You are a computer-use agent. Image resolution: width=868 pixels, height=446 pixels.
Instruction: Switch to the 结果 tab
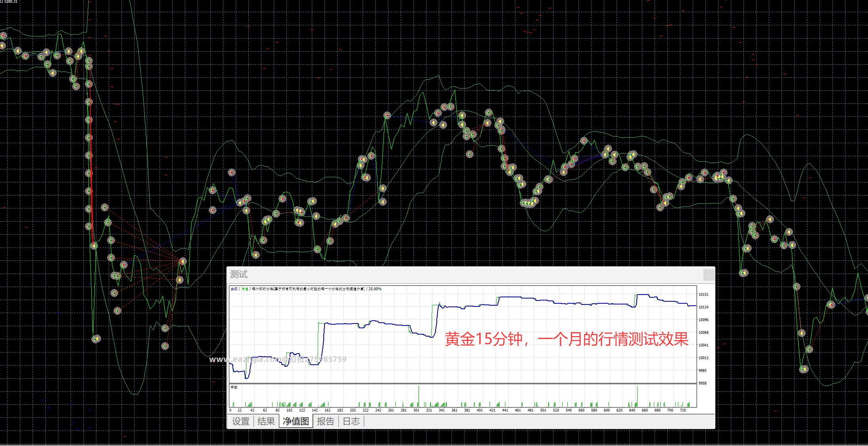click(x=266, y=421)
